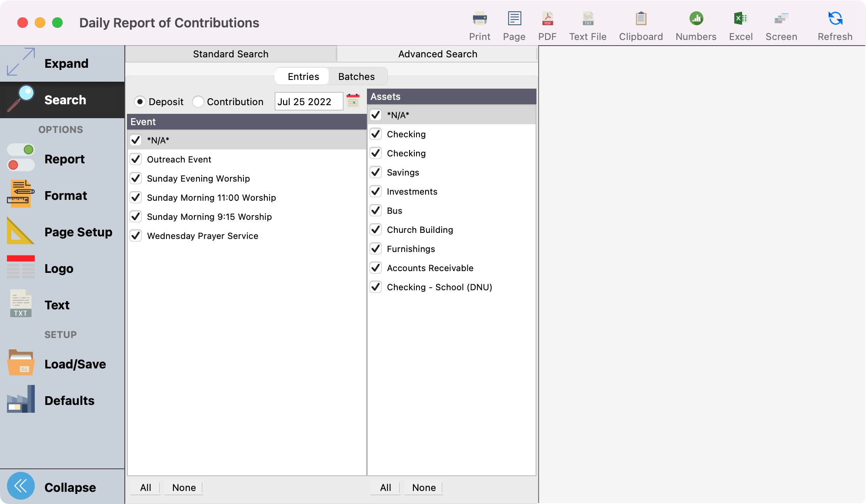Open the Print dialog
The image size is (866, 504).
[x=479, y=24]
